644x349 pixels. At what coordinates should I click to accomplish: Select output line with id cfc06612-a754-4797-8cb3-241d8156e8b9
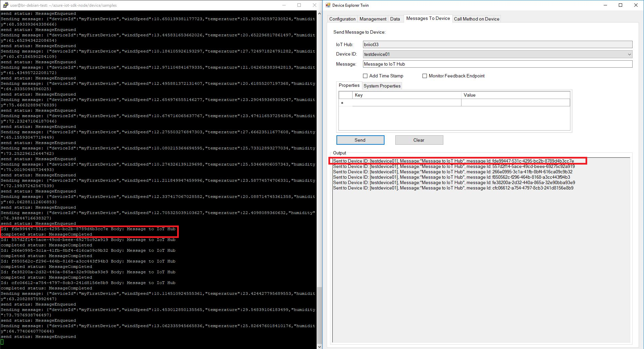(x=453, y=188)
